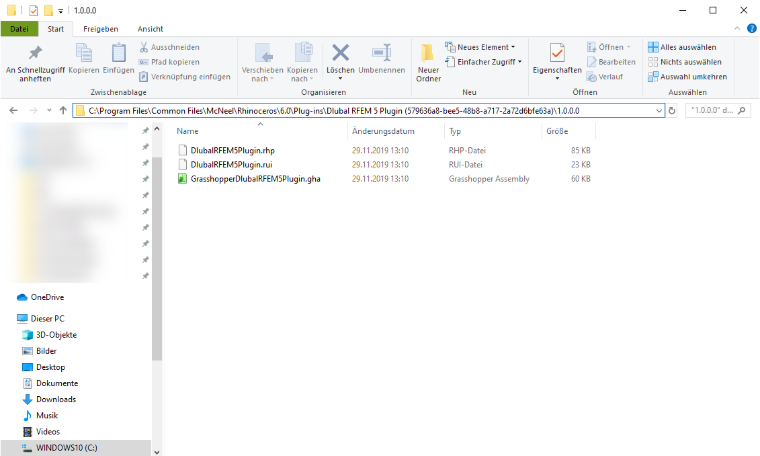
Task: Navigate back with left arrow
Action: tap(14, 110)
